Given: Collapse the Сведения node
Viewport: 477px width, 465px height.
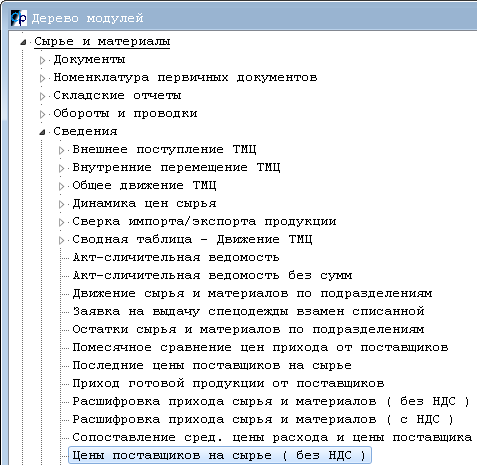Looking at the screenshot, I should [42, 132].
